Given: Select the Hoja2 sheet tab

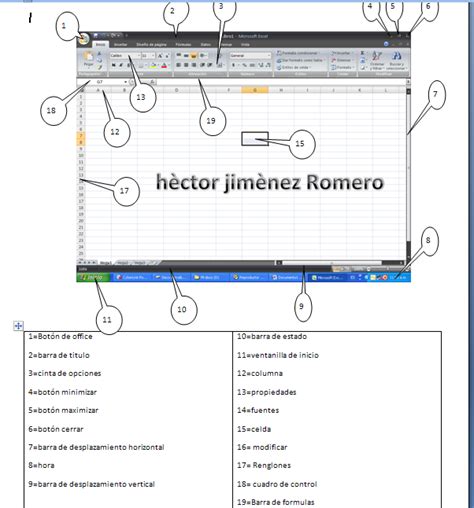Looking at the screenshot, I should [x=123, y=263].
